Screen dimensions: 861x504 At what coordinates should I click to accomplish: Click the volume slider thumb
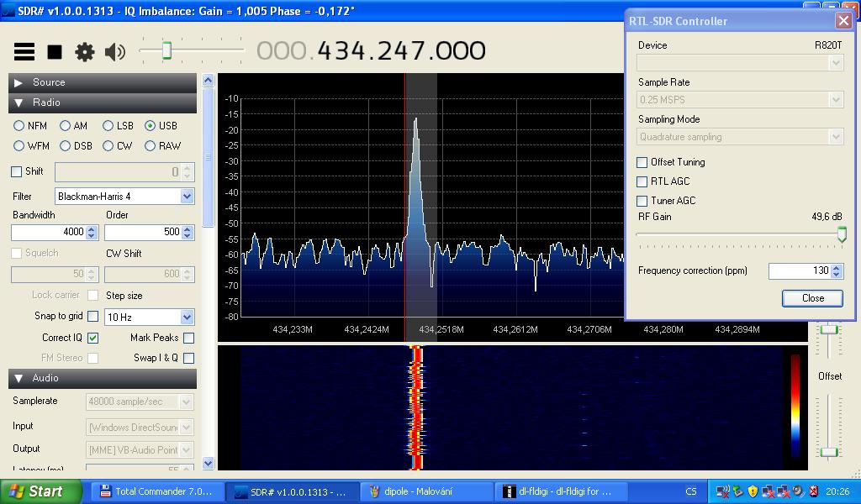tap(166, 50)
